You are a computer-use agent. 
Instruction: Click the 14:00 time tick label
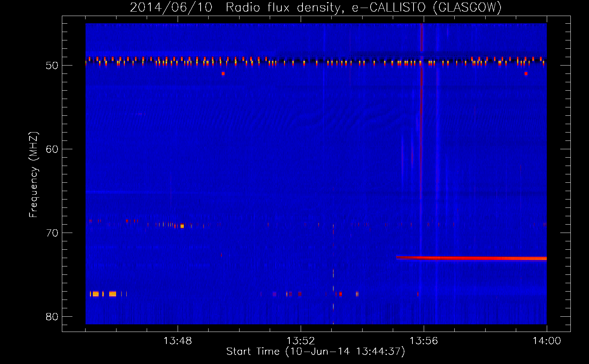click(x=547, y=341)
